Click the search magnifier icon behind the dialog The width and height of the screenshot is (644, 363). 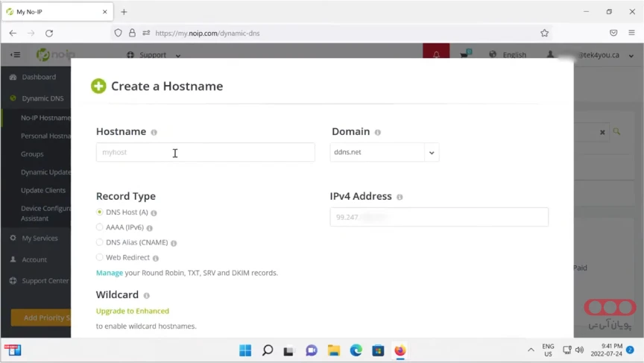tap(617, 131)
